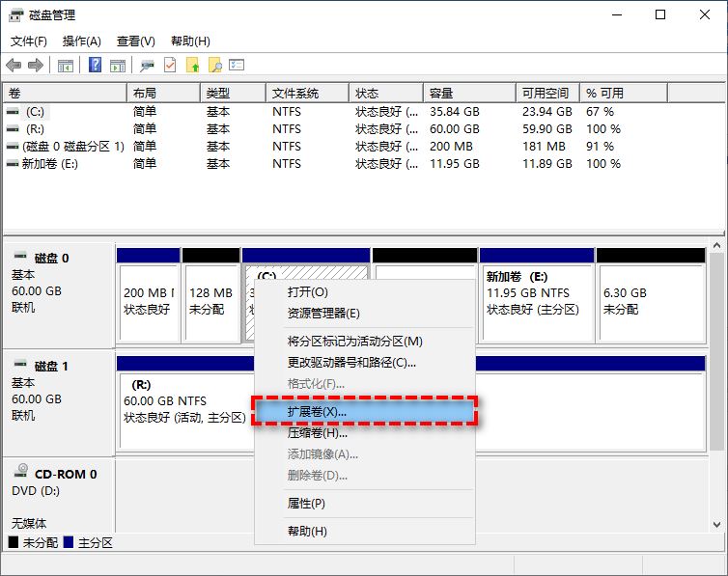Image resolution: width=728 pixels, height=576 pixels.
Task: Click the green up-arrow toolbar icon
Action: coord(193,66)
